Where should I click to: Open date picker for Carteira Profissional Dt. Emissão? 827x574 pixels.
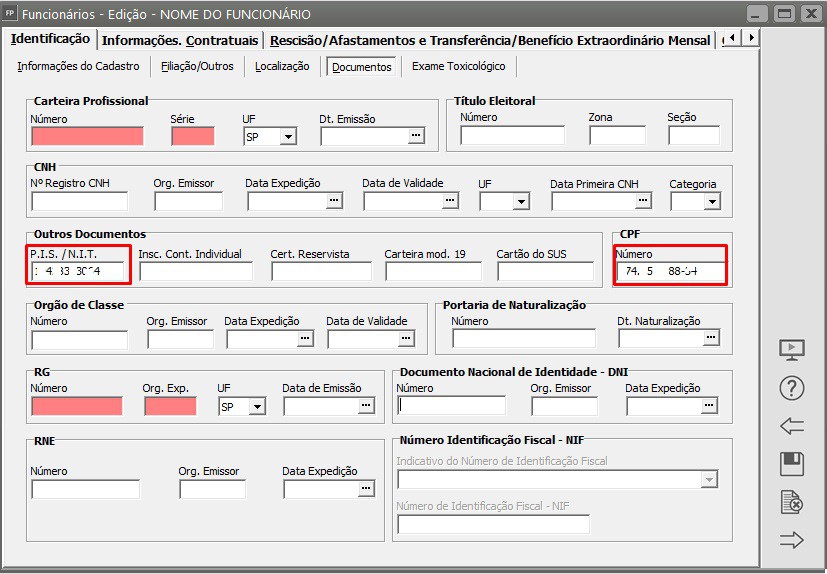tap(416, 136)
